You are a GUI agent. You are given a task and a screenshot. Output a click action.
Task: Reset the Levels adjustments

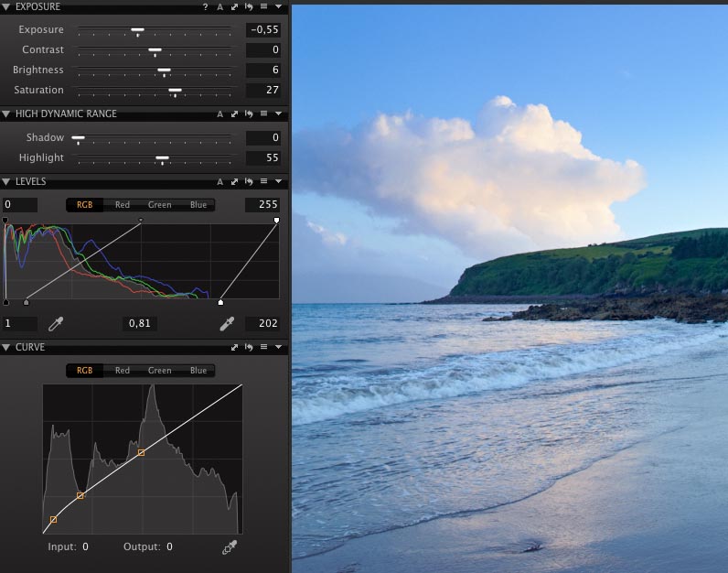point(249,182)
